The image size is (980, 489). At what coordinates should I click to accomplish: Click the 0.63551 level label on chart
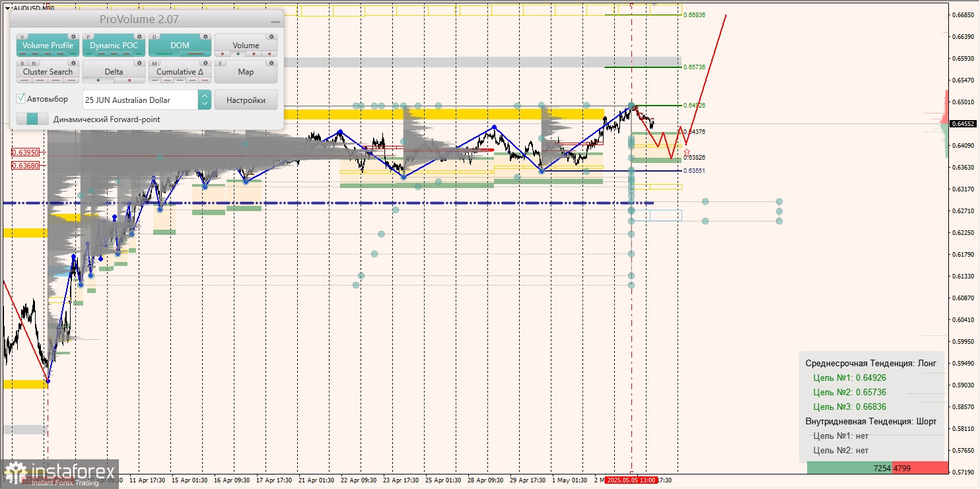coord(694,171)
